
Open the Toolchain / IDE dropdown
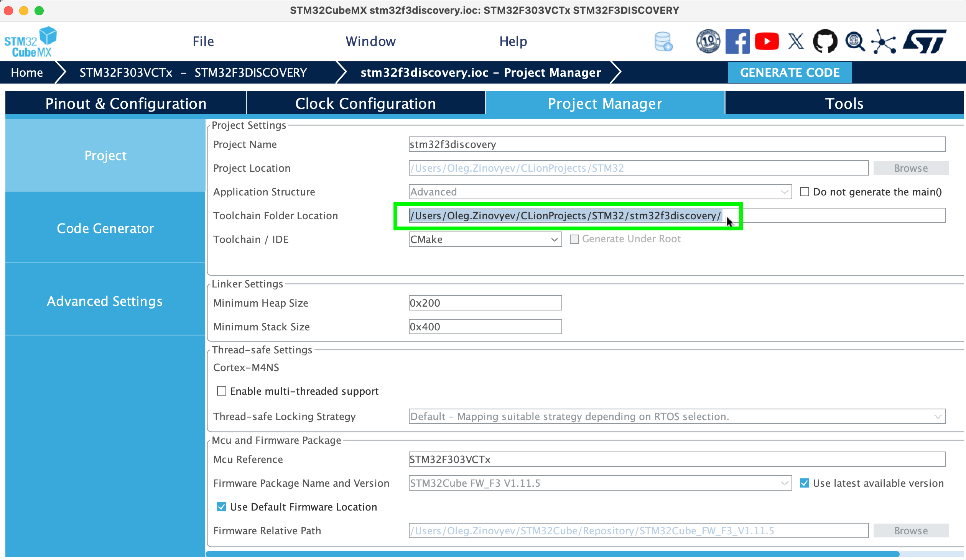point(555,239)
